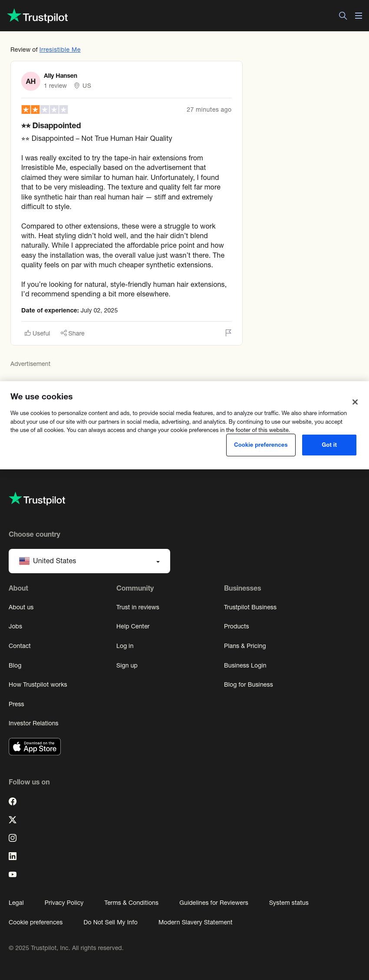Open Trust in reviews link

[138, 607]
